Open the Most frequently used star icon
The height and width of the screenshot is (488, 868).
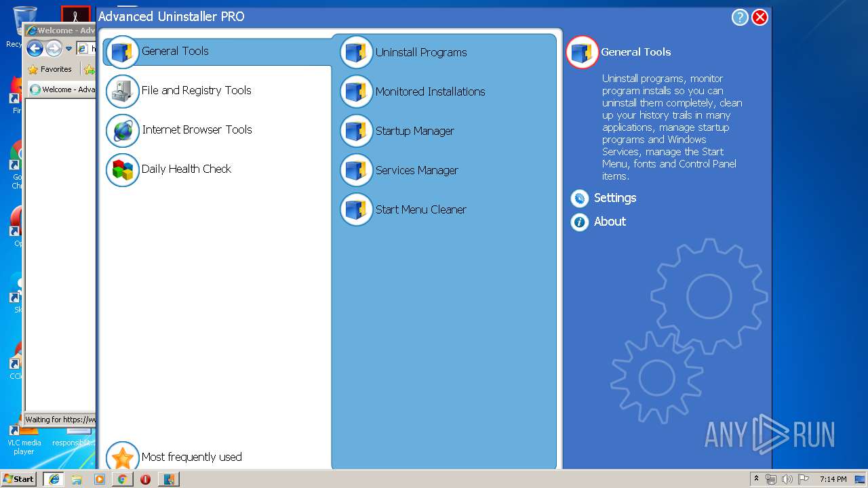click(x=123, y=457)
